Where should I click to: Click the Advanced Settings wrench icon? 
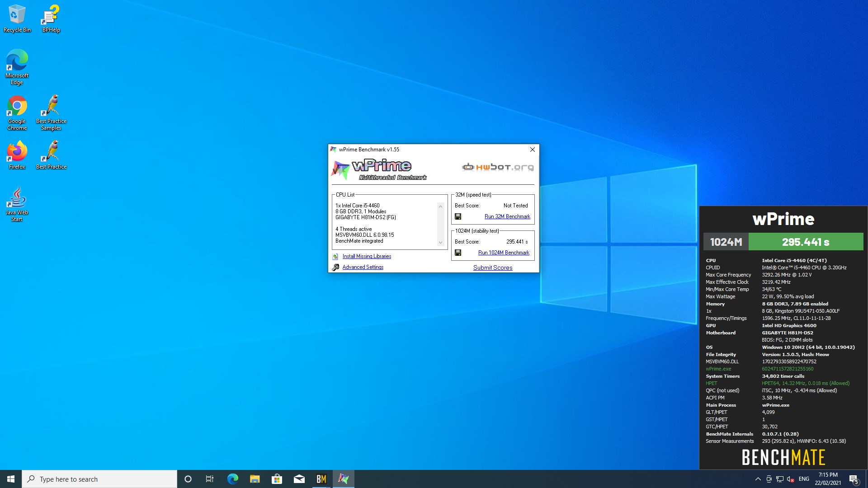coord(335,267)
